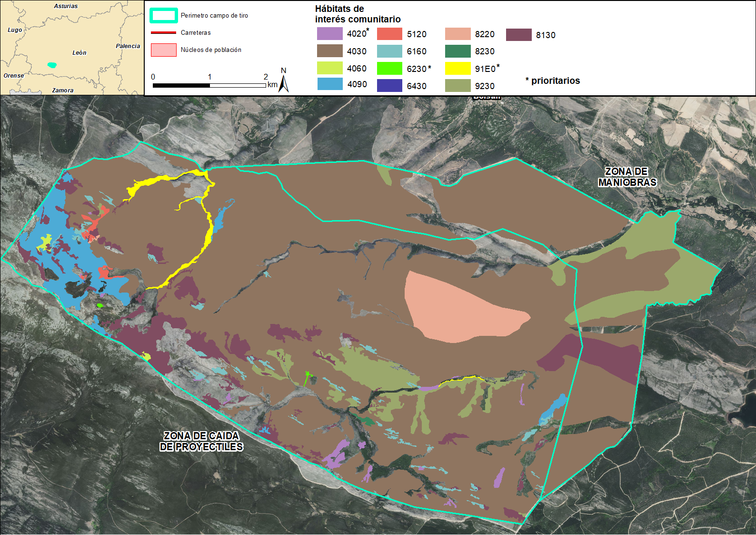
Task: Click the ZONA DE CAIDA DE PROYECTILES label
Action: (x=201, y=441)
